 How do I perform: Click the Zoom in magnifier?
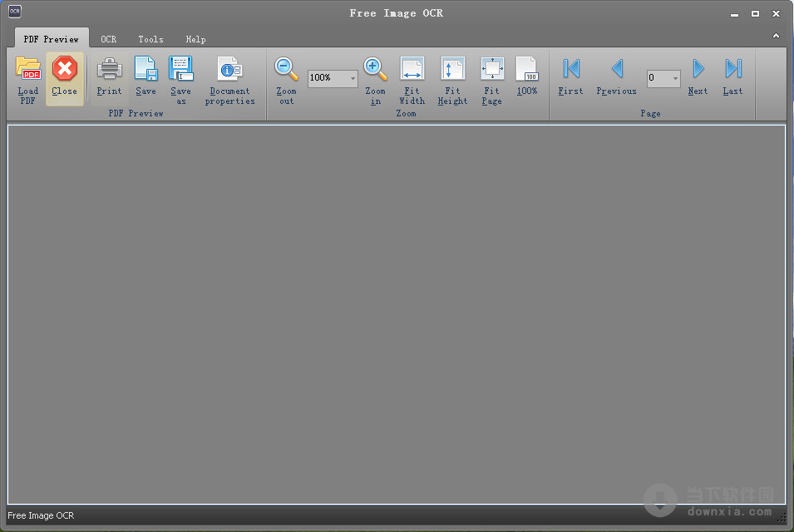375,69
